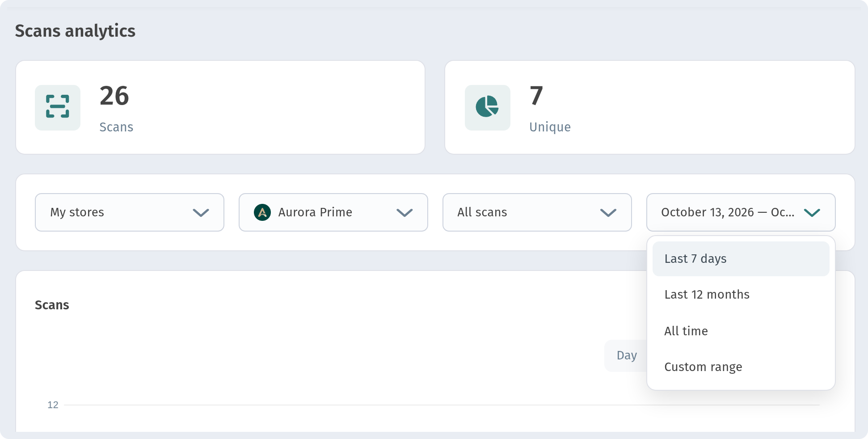Open the Aurora Prime store dropdown

point(333,212)
